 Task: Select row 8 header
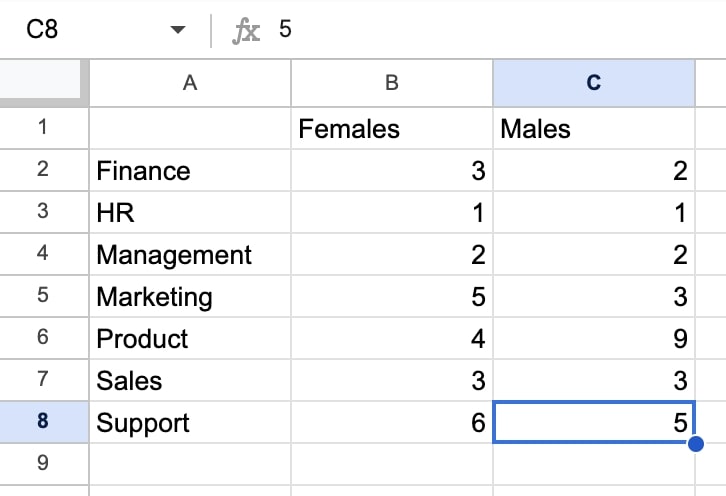coord(43,422)
